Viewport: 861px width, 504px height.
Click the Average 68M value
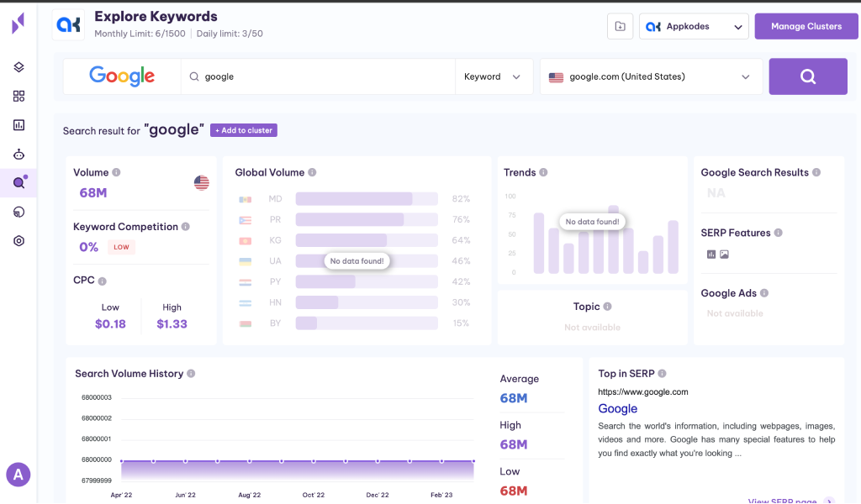(514, 398)
